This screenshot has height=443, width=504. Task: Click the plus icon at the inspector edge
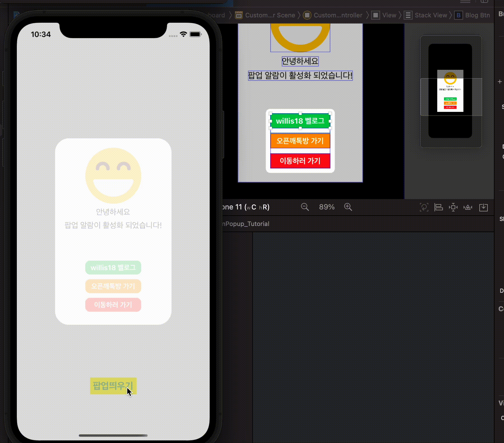500,82
